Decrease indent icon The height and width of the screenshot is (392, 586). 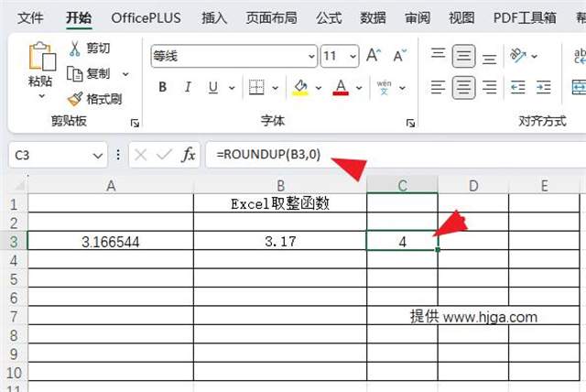pyautogui.click(x=518, y=87)
